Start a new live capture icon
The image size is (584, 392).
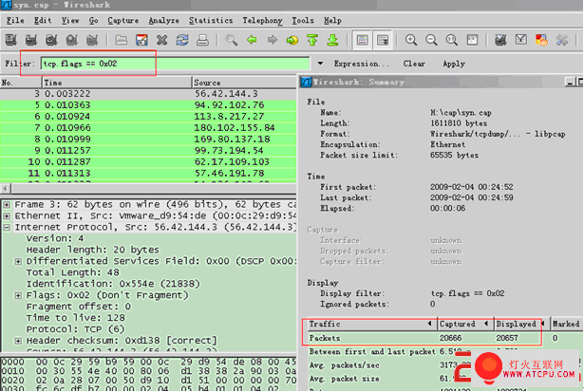point(51,40)
